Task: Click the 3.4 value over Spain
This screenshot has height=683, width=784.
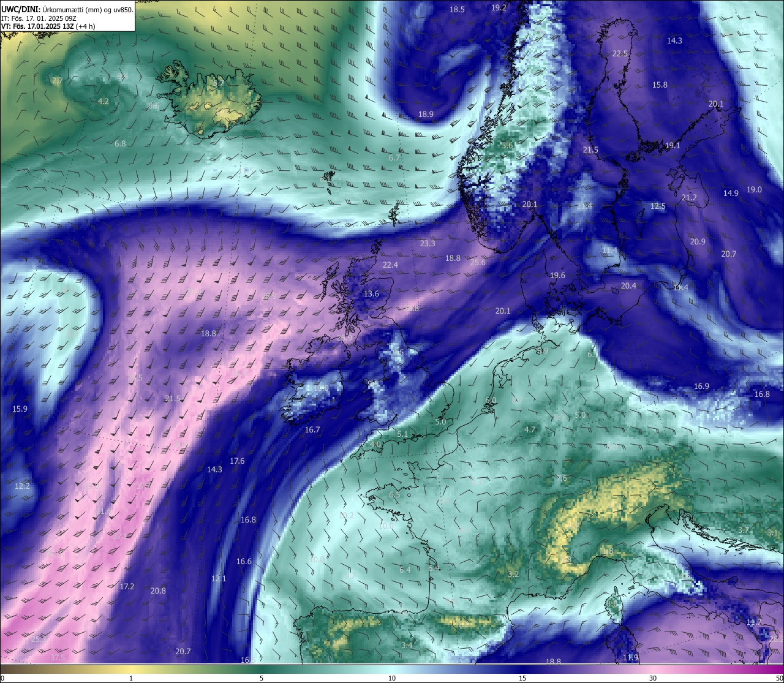Action: pyautogui.click(x=407, y=645)
